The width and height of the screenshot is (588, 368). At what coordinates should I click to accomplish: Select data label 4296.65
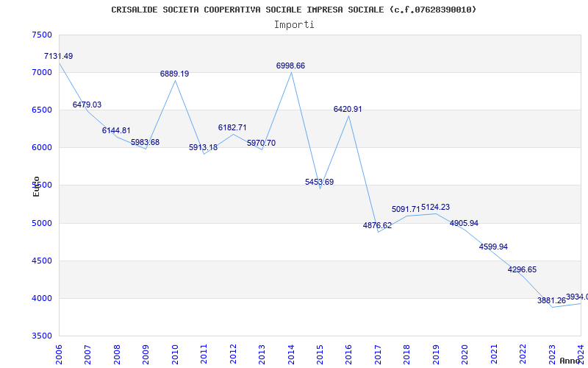[523, 270]
